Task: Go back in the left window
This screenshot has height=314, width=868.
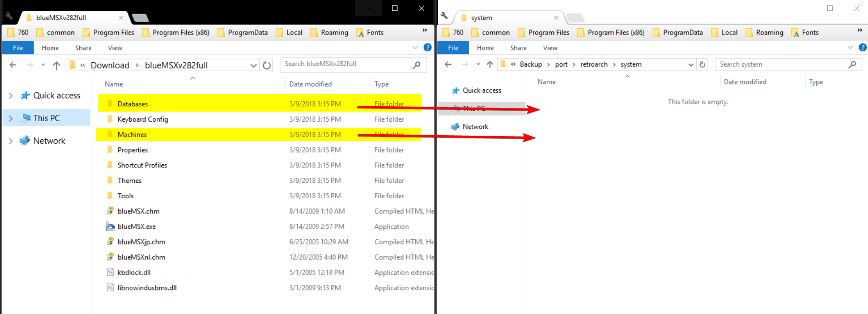Action: (13, 65)
